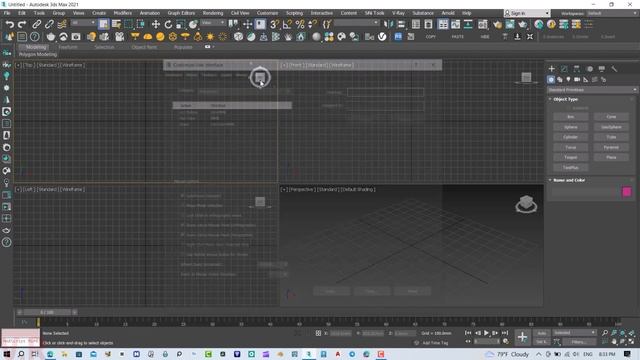Click the Align tool icon
Image resolution: width=640 pixels, height=360 pixels.
[401, 24]
